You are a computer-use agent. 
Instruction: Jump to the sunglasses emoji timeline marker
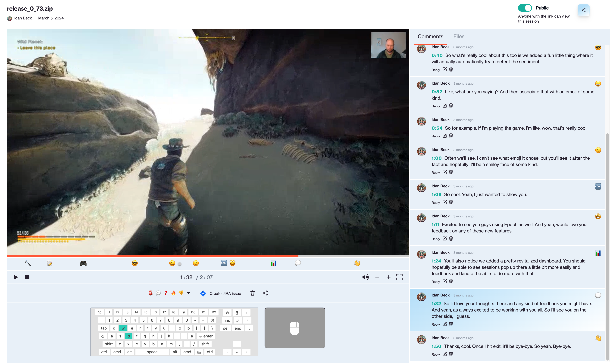pos(134,263)
